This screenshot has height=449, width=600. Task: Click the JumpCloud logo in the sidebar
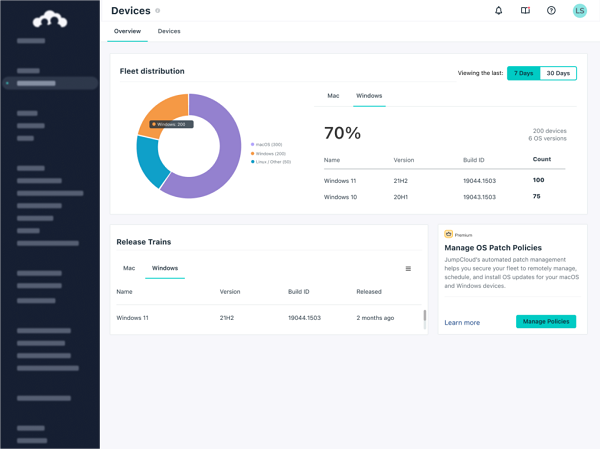(49, 18)
